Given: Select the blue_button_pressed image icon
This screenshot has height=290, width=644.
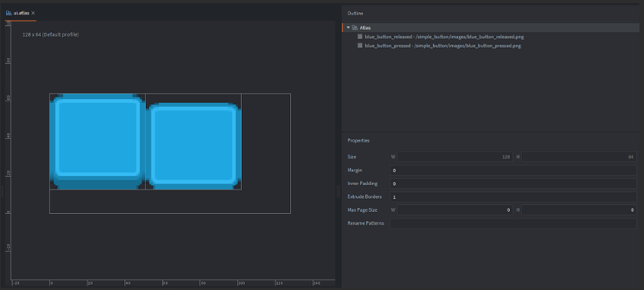Looking at the screenshot, I should pos(360,45).
